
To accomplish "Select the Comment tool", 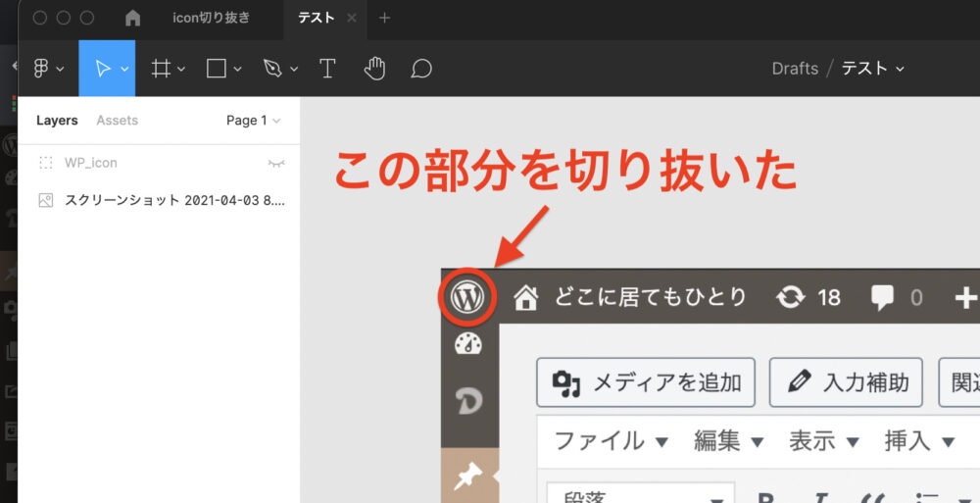I will pyautogui.click(x=421, y=69).
